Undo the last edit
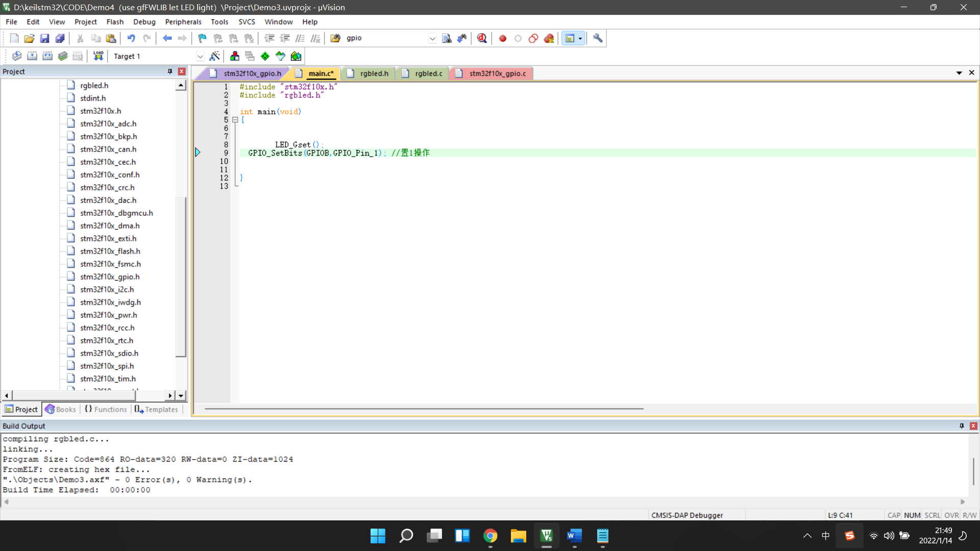This screenshot has height=551, width=980. coord(131,38)
